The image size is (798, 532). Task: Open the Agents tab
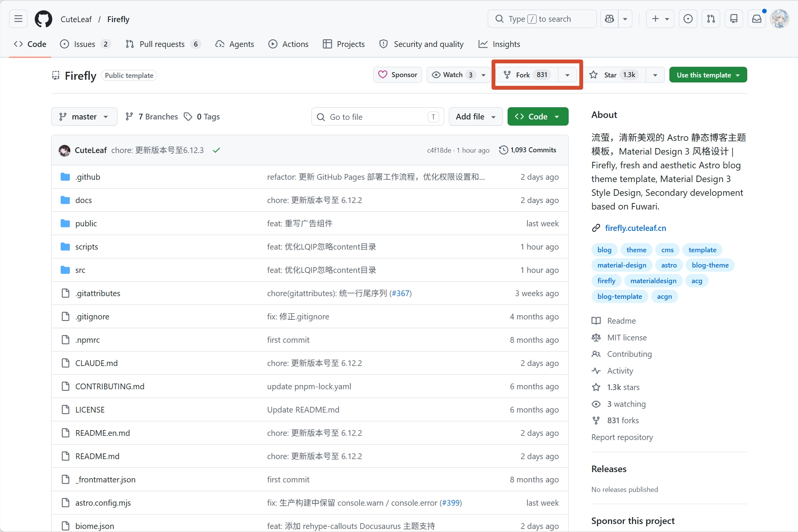[x=235, y=44]
